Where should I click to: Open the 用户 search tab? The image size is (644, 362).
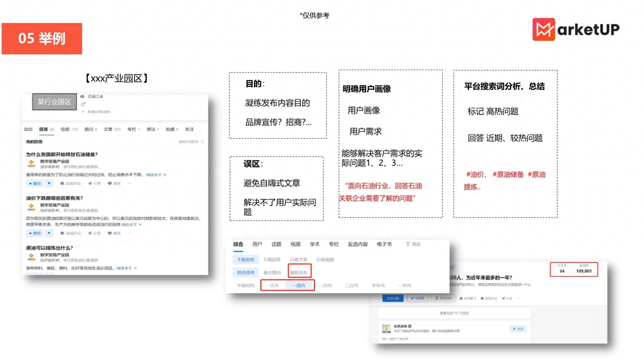(257, 244)
